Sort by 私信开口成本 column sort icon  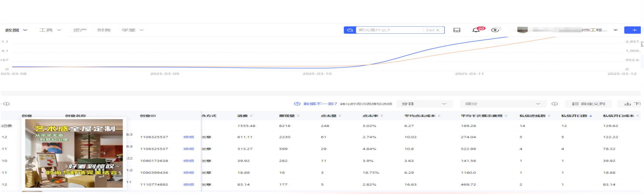(x=638, y=116)
